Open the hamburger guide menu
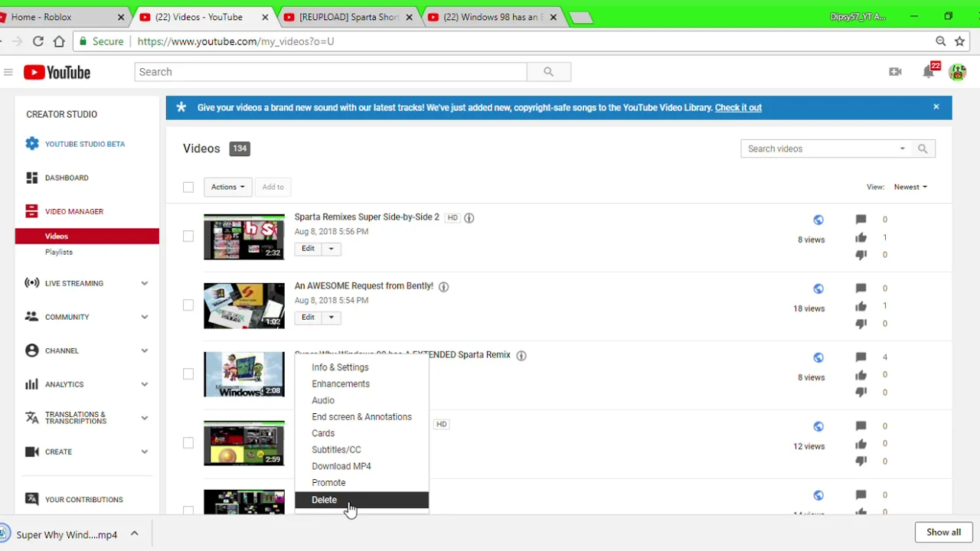Image resolution: width=980 pixels, height=551 pixels. (8, 72)
